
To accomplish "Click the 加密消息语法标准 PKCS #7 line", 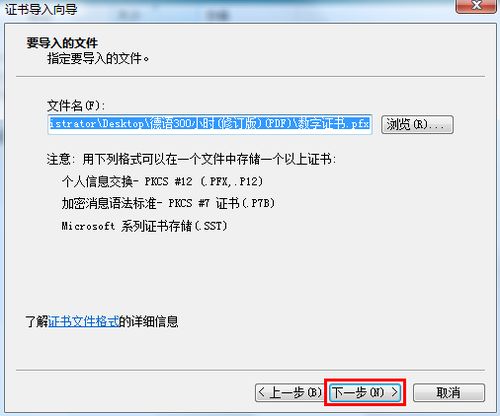I will (x=168, y=203).
